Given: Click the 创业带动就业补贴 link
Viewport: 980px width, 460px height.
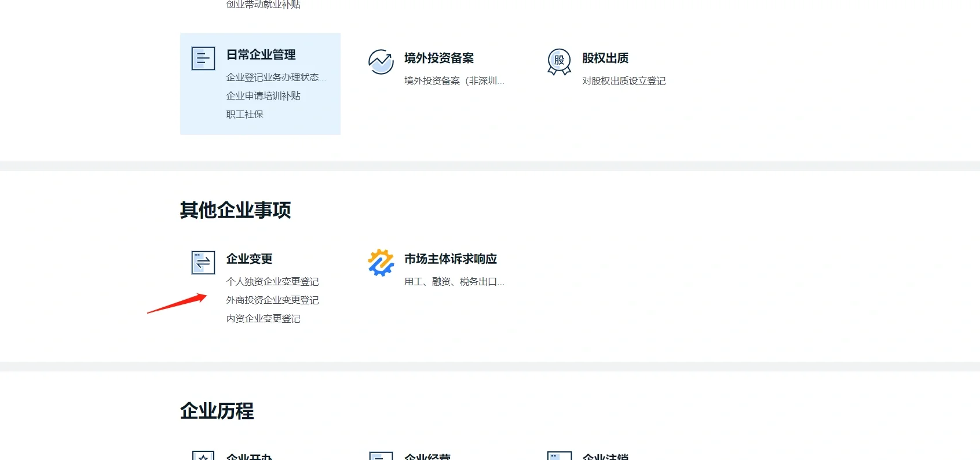Looking at the screenshot, I should [263, 5].
